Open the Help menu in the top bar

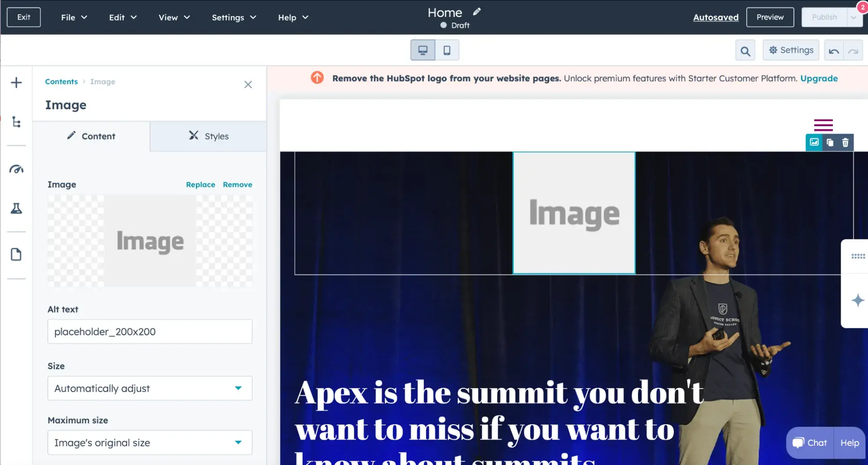(x=293, y=17)
